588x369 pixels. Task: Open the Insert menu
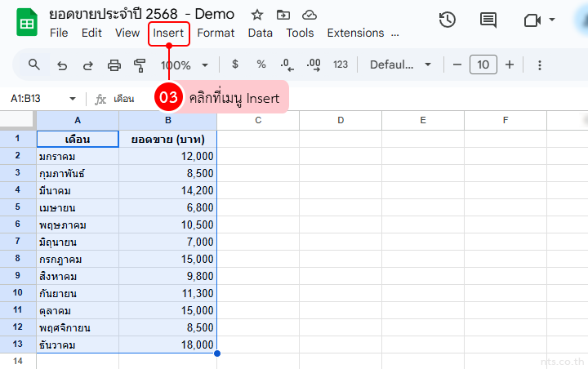tap(168, 33)
